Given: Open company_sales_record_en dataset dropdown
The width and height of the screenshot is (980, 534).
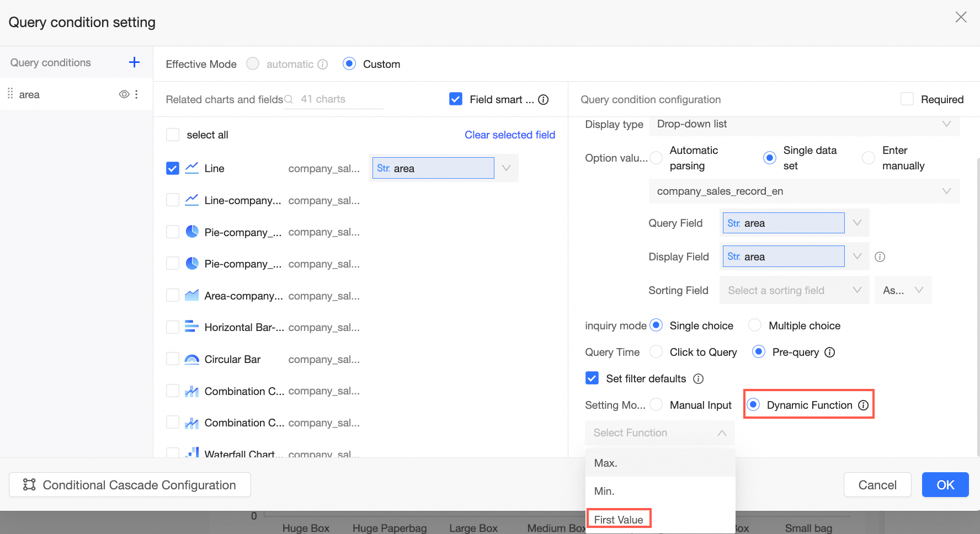Looking at the screenshot, I should point(805,191).
